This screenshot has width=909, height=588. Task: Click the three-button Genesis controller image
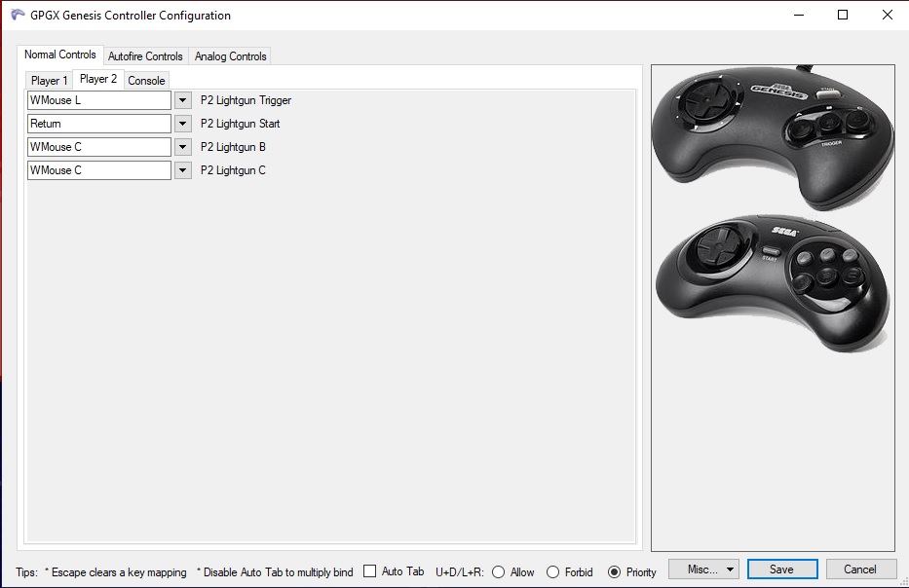click(773, 136)
